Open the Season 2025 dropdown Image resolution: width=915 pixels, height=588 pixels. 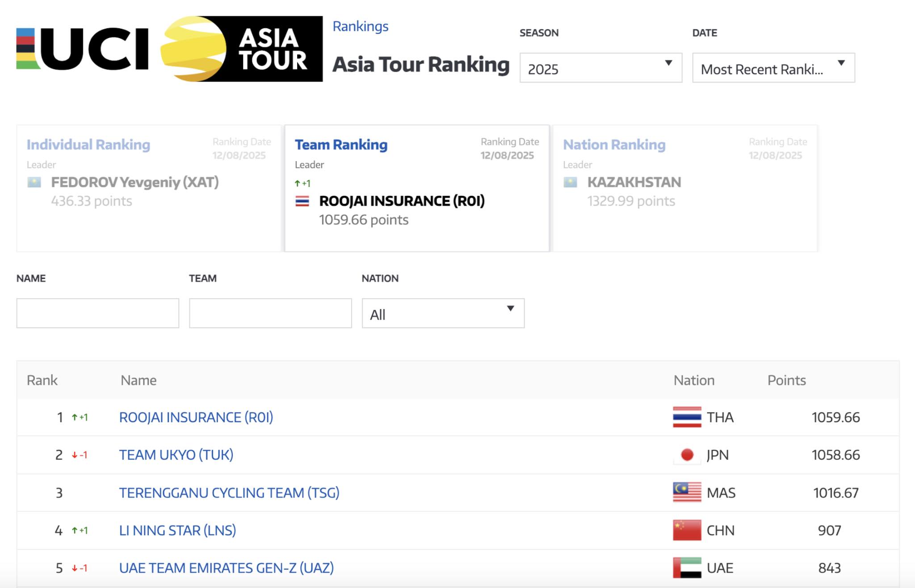pos(600,67)
